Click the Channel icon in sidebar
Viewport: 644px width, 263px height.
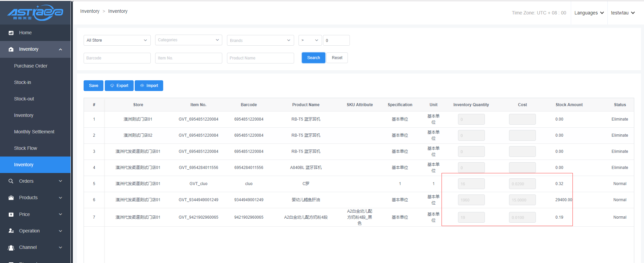click(x=11, y=248)
